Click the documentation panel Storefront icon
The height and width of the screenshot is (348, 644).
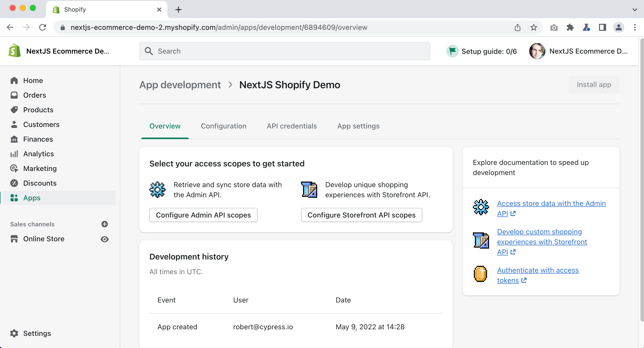[x=481, y=241]
